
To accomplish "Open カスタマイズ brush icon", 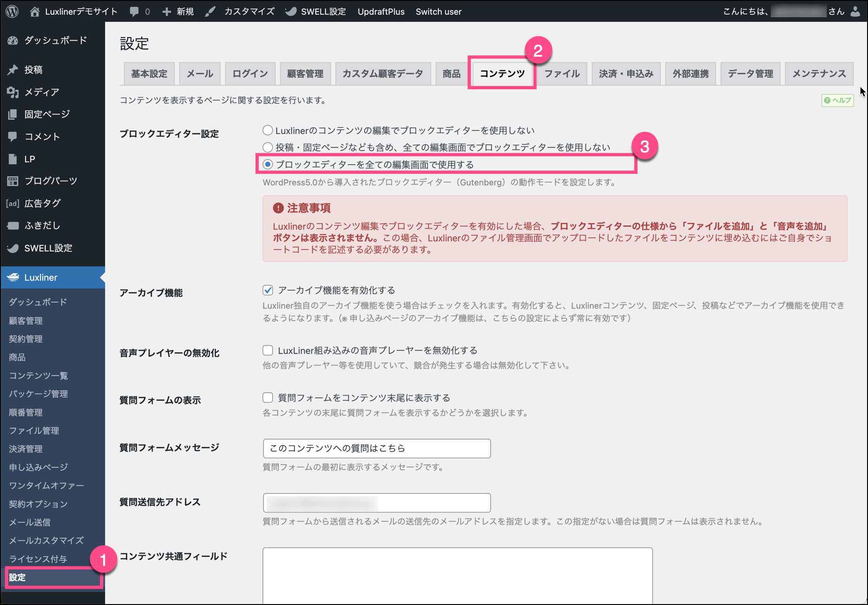I will point(210,12).
